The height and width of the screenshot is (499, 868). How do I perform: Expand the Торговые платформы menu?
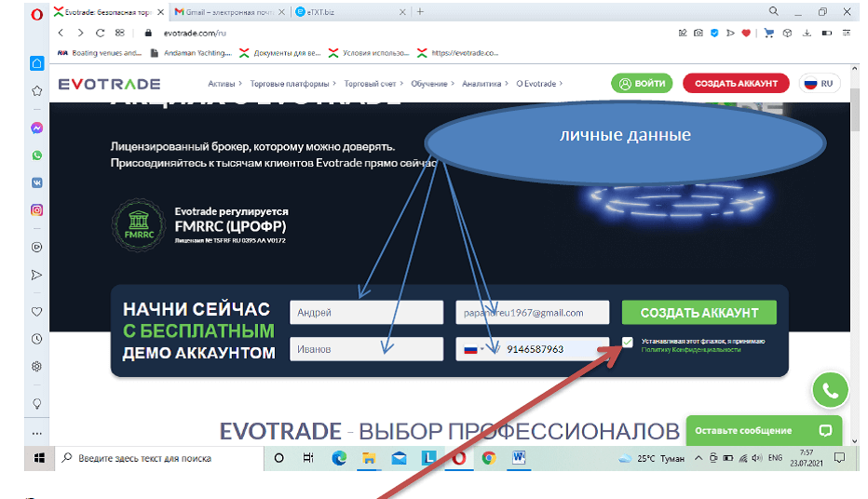tap(292, 84)
